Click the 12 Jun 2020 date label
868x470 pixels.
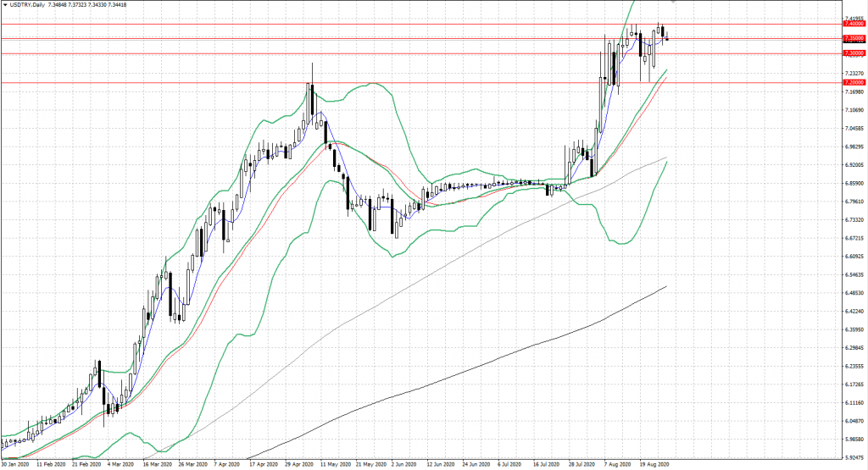point(441,465)
